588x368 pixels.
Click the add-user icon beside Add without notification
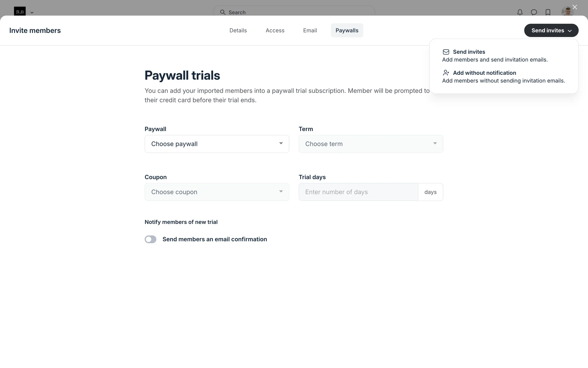446,73
